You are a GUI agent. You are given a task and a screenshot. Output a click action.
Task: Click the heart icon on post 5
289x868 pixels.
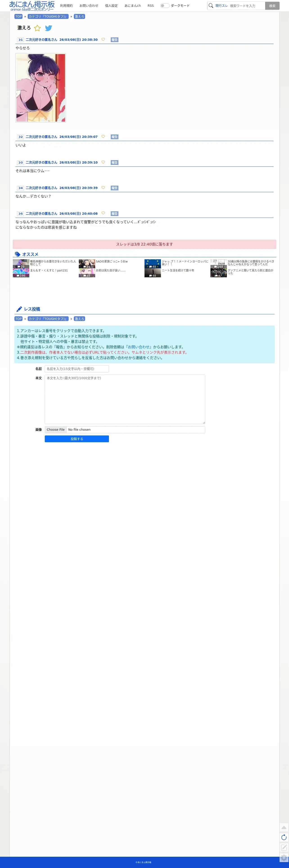click(x=103, y=213)
